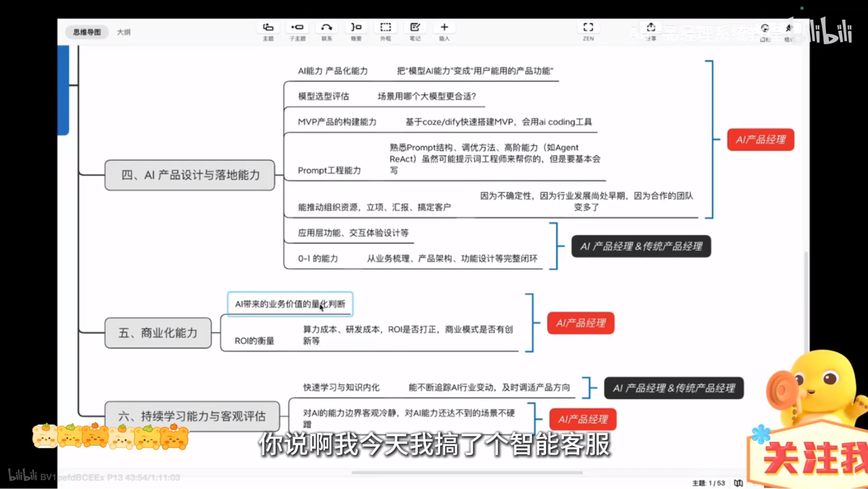Click the red AI产品经理 label beside 商业化能力
The height and width of the screenshot is (489, 868).
pyautogui.click(x=581, y=323)
